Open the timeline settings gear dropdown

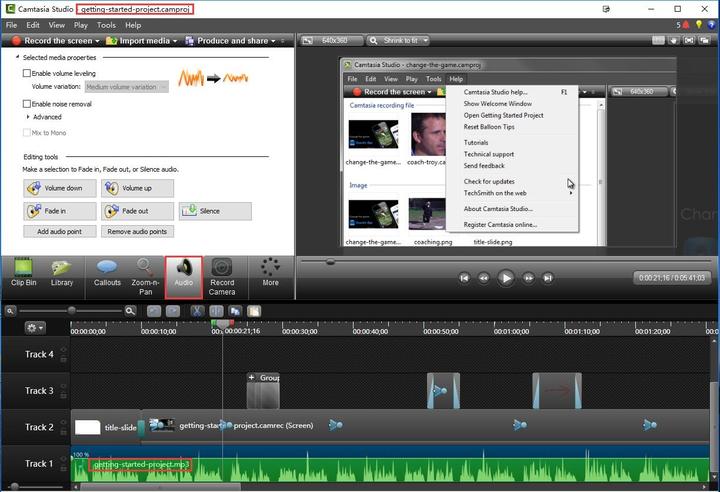pos(35,328)
